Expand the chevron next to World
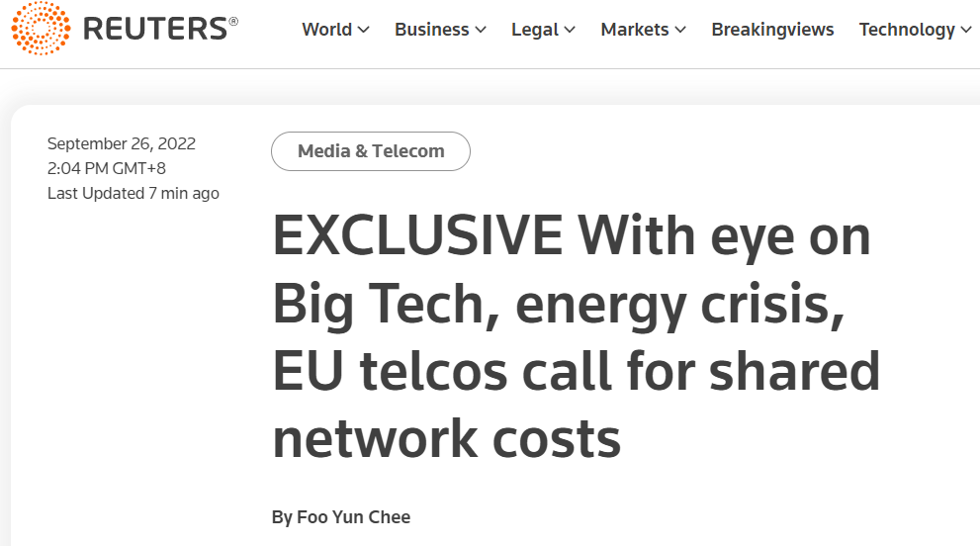Image resolution: width=980 pixels, height=546 pixels. click(363, 31)
